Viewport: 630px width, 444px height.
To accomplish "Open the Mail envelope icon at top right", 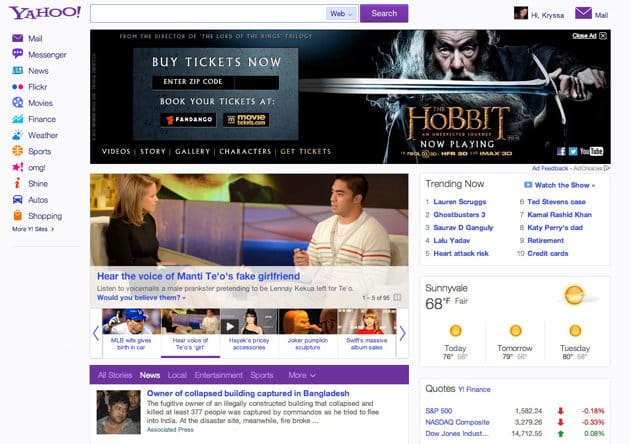I will pos(583,14).
